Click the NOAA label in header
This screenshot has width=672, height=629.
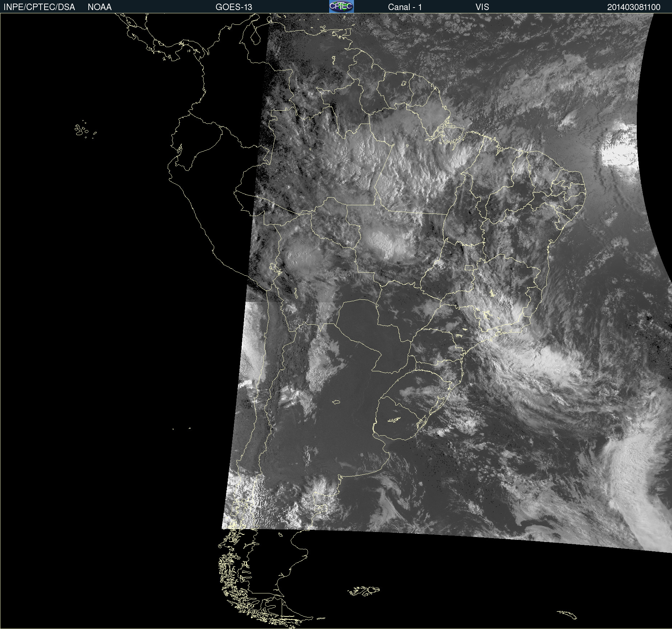(x=100, y=7)
